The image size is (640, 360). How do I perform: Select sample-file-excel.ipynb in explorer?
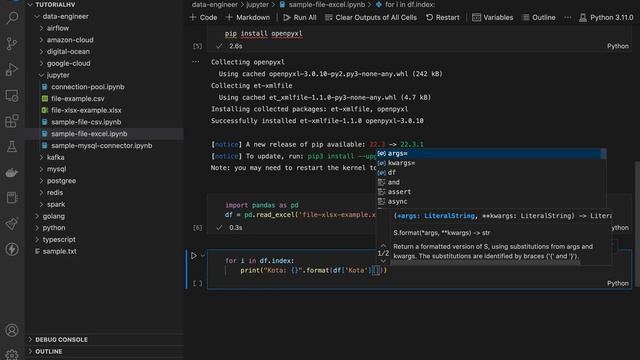104,134
